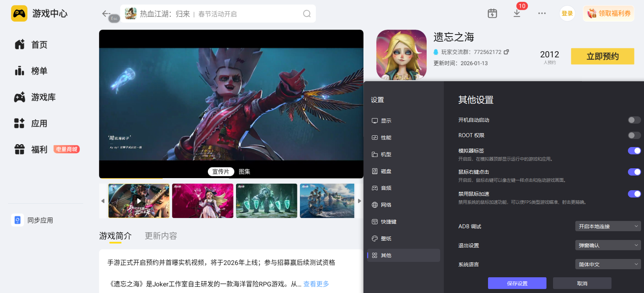Open the 系统语言 dropdown
The width and height of the screenshot is (644, 293).
[x=608, y=264]
